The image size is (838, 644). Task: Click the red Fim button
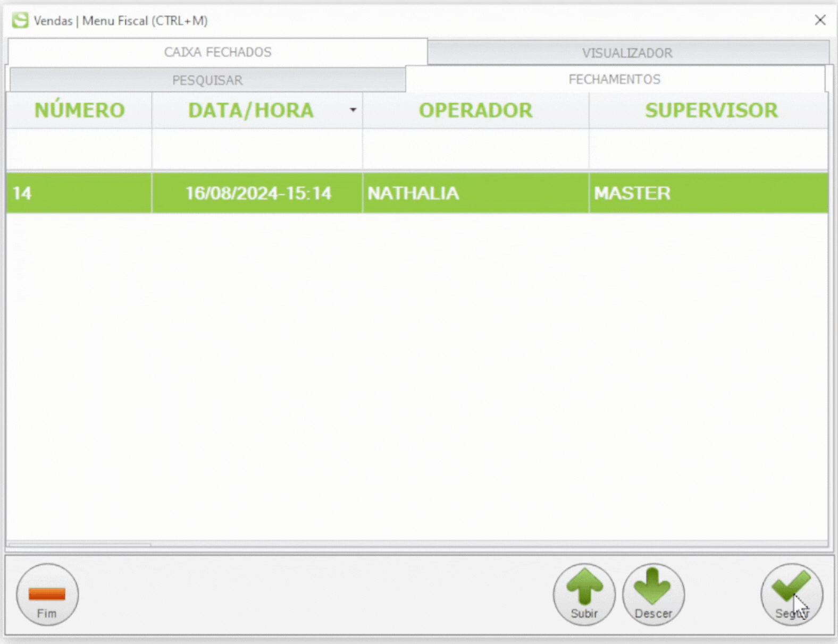tap(47, 594)
